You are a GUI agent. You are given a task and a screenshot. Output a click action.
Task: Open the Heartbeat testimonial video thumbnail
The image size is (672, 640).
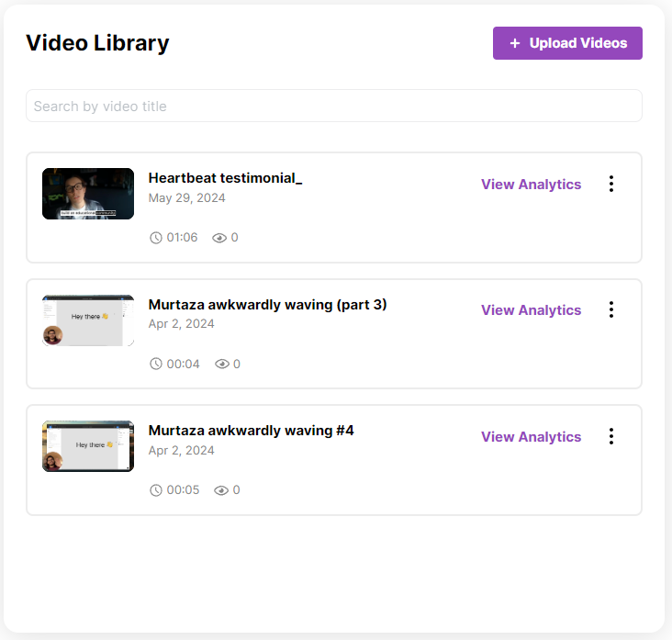click(88, 194)
